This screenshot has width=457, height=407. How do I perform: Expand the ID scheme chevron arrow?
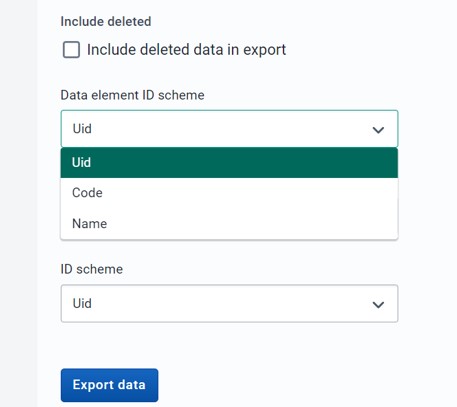(x=378, y=304)
